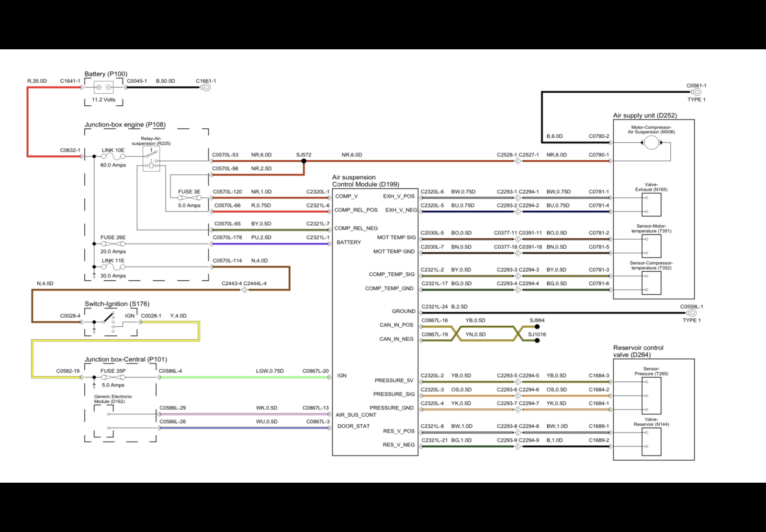Click the COMP_V pin label
Viewport: 766px width, 532px height.
pyautogui.click(x=346, y=196)
